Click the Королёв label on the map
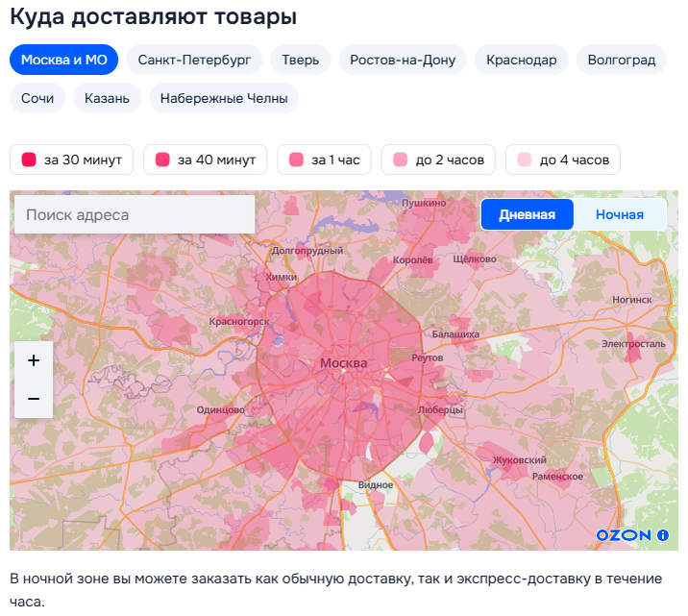Image resolution: width=688 pixels, height=616 pixels. point(413,260)
